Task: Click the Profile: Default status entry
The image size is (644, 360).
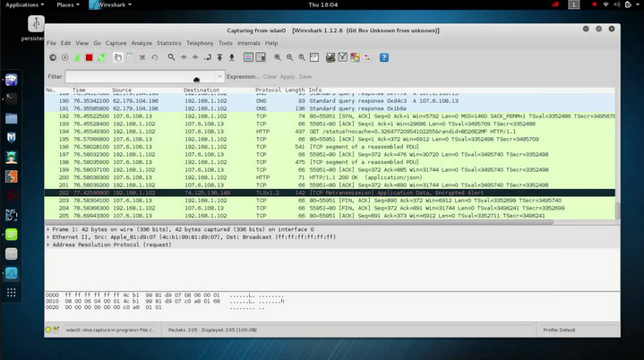Action: click(x=559, y=330)
